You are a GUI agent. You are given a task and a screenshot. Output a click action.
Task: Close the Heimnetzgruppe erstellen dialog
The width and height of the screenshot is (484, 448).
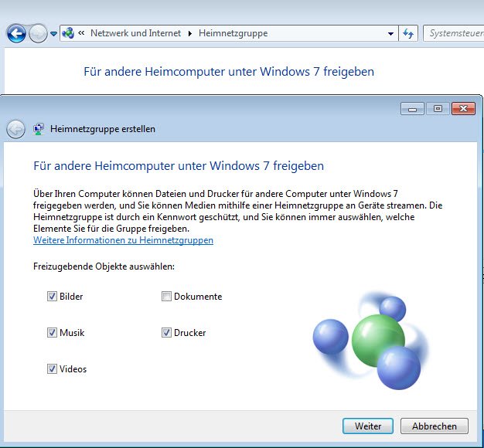click(463, 109)
